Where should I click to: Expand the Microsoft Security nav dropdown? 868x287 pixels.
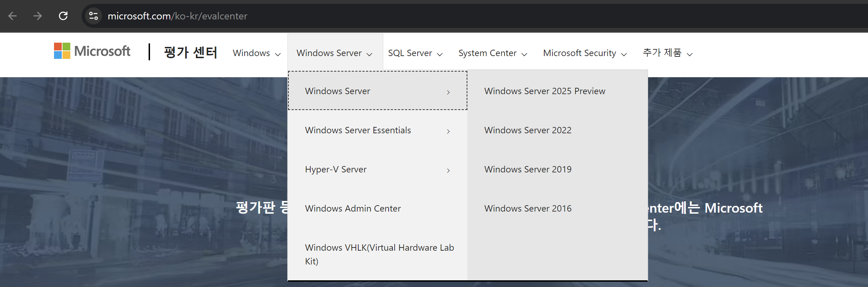click(x=585, y=53)
